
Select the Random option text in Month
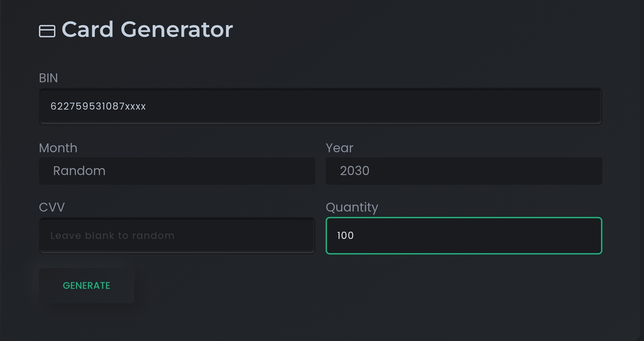[79, 171]
